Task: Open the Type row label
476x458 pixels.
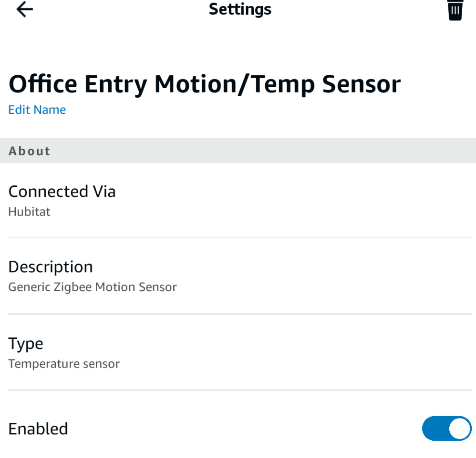Action: [26, 344]
